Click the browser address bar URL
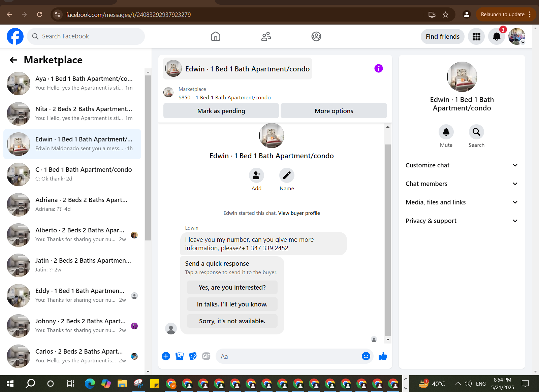539x392 pixels. 128,14
